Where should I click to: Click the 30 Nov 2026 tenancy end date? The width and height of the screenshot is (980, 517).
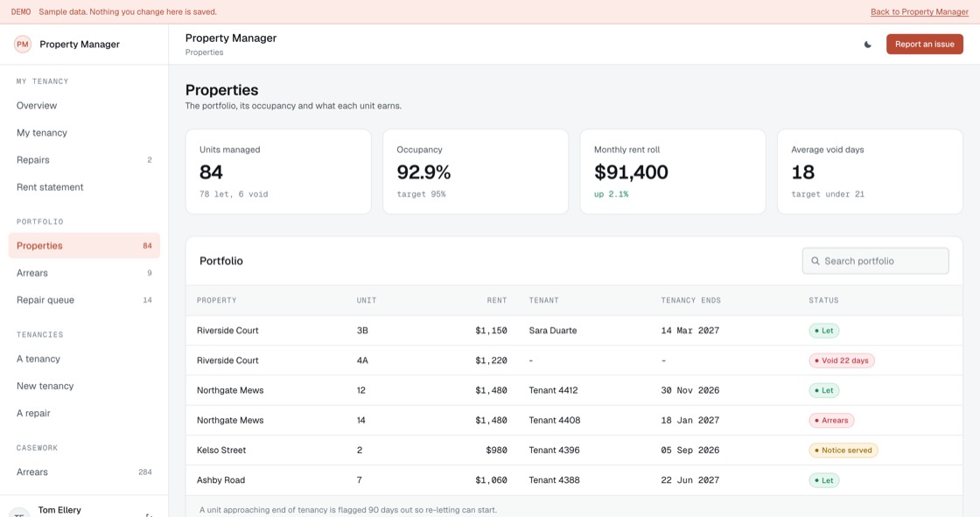tap(690, 391)
